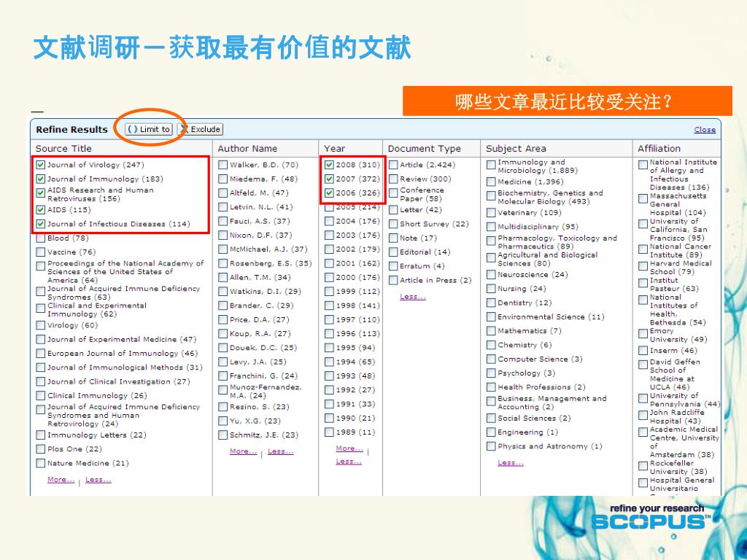Check Clinical Immunology (26) source
Viewport: 747px width, 560px height.
point(41,396)
